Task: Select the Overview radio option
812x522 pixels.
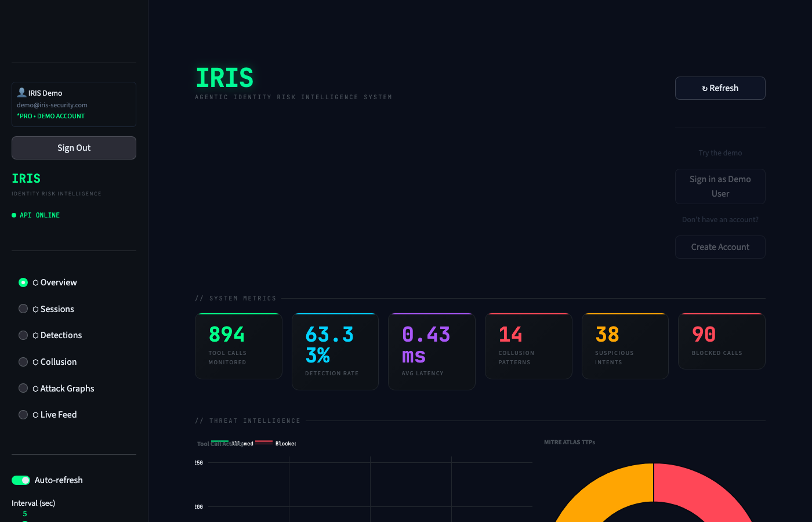Action: pyautogui.click(x=23, y=282)
